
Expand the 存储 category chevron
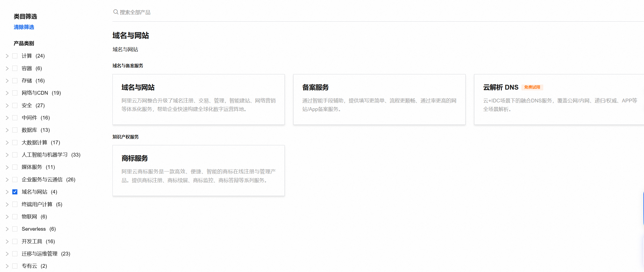(x=7, y=81)
